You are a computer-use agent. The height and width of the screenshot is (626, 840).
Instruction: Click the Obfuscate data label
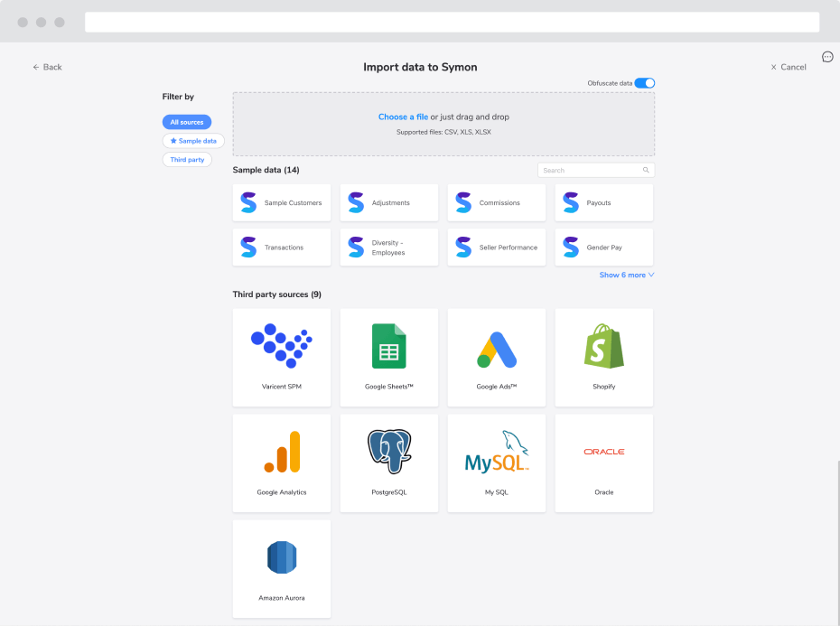point(610,83)
